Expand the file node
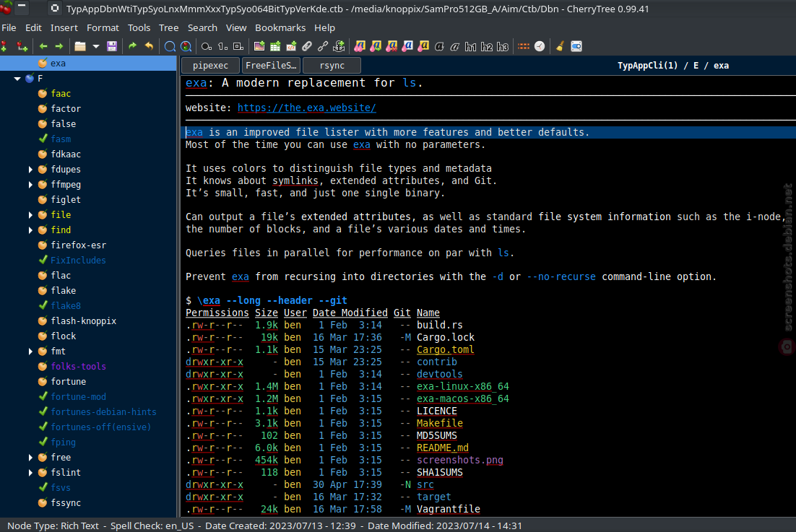 pos(30,215)
